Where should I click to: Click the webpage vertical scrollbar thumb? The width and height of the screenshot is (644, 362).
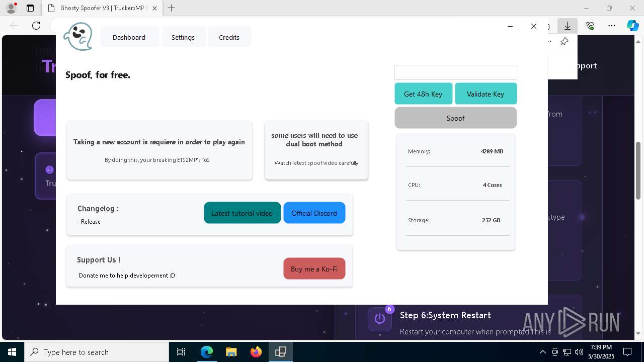coord(638,171)
